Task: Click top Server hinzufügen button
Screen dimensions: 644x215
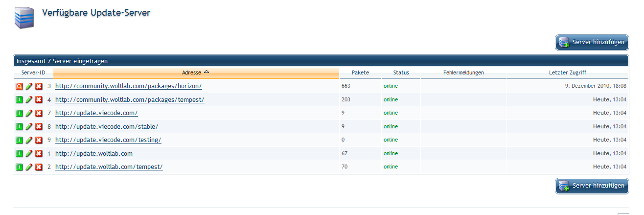Action: pos(592,42)
